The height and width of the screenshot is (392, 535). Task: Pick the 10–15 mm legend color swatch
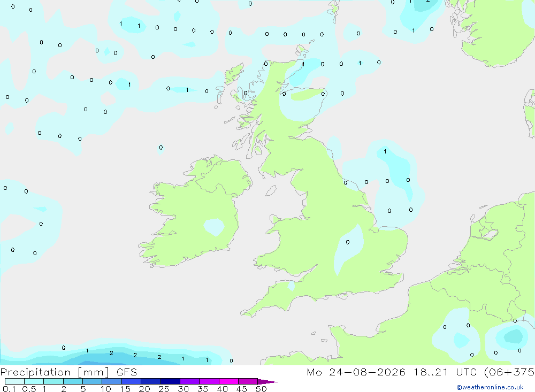click(112, 381)
